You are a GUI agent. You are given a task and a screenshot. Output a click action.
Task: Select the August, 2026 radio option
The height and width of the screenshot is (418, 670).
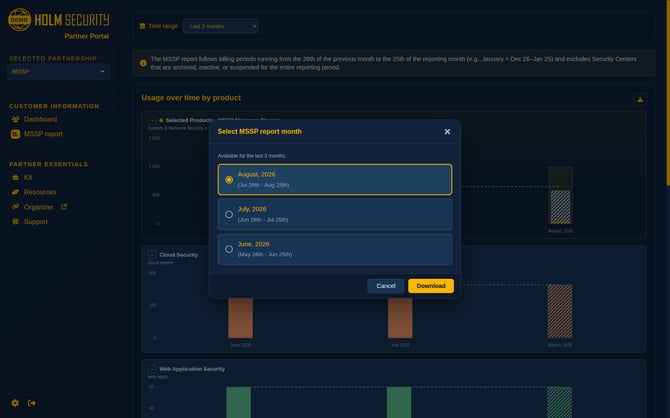point(335,180)
